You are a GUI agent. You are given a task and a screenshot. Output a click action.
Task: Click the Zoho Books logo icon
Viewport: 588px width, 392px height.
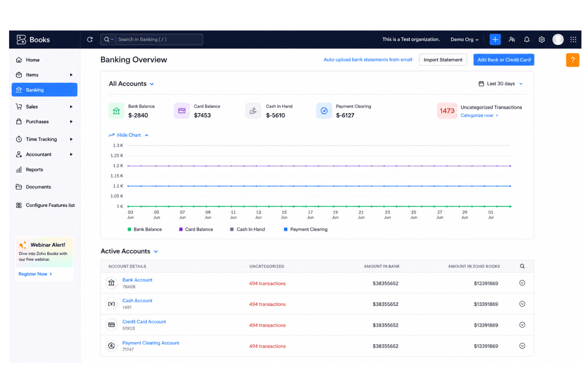[21, 39]
